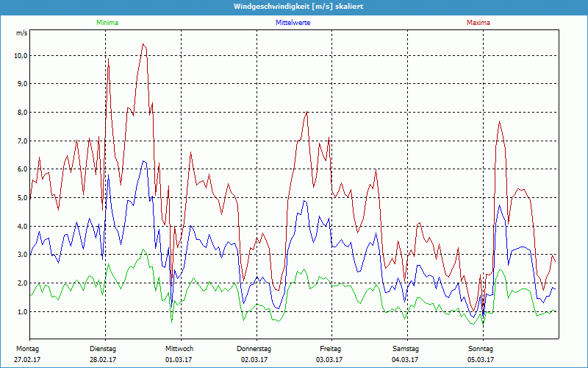
Task: Click the Freitag day label
Action: [x=330, y=349]
